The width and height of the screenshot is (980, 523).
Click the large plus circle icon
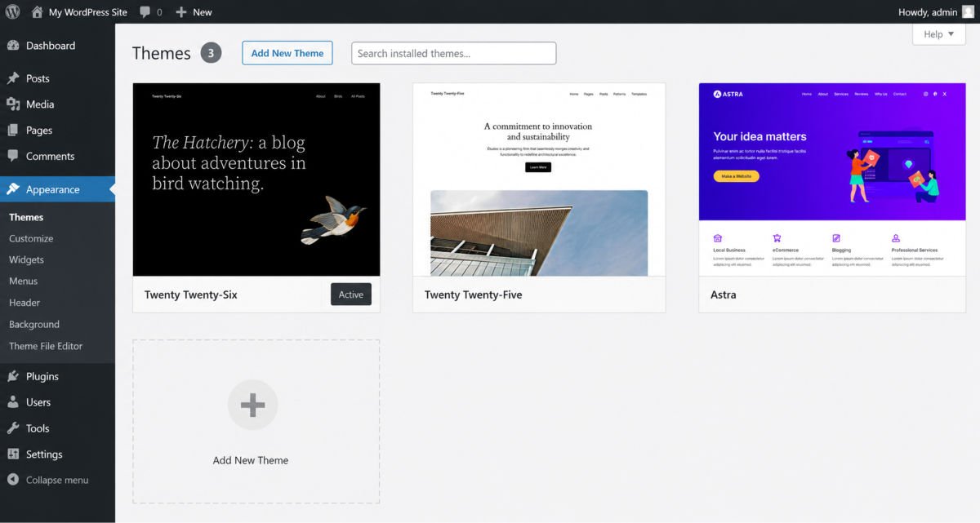point(252,405)
